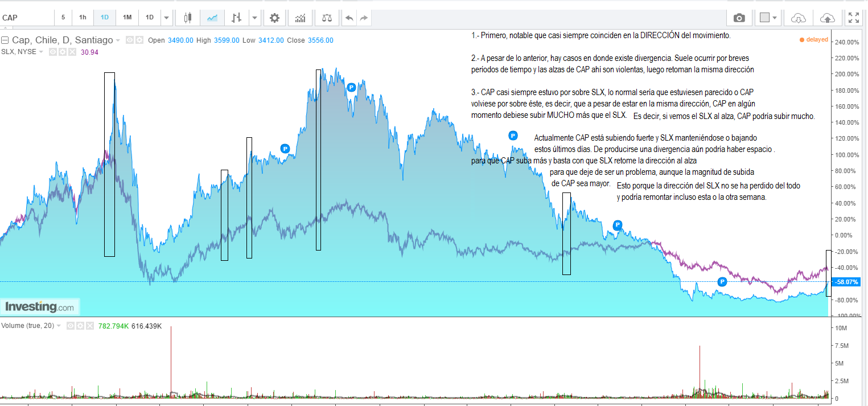Click the CAP symbol input field
Screen dimensions: 868x406
27,18
